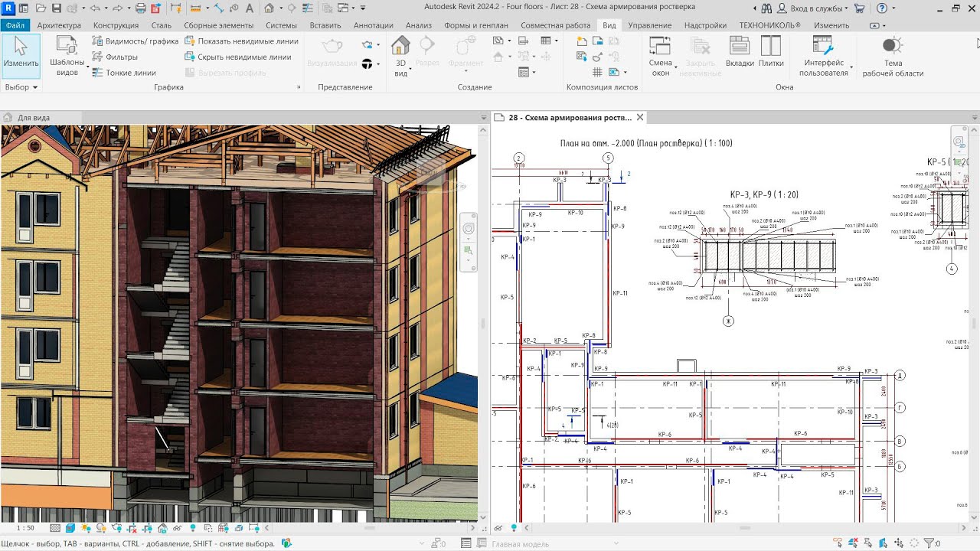
Task: Open the shopping cart icon in title bar
Action: point(859,8)
